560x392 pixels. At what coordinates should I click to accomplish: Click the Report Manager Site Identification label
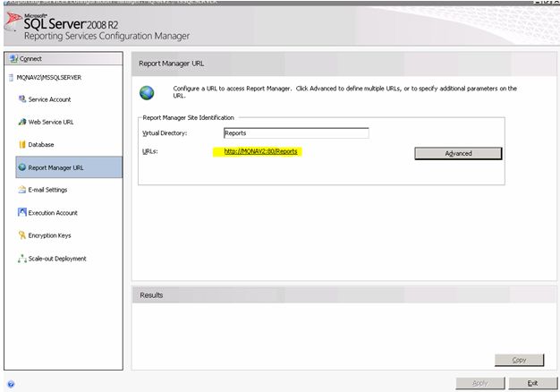(x=188, y=117)
